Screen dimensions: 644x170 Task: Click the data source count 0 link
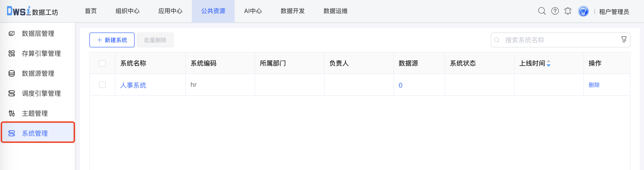[x=400, y=85]
